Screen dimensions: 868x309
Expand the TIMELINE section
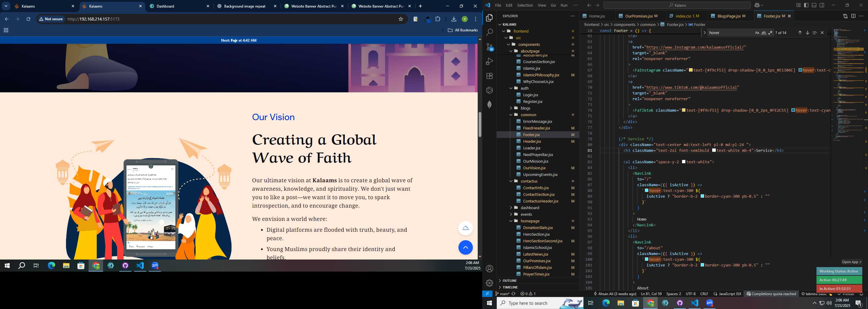click(510, 287)
